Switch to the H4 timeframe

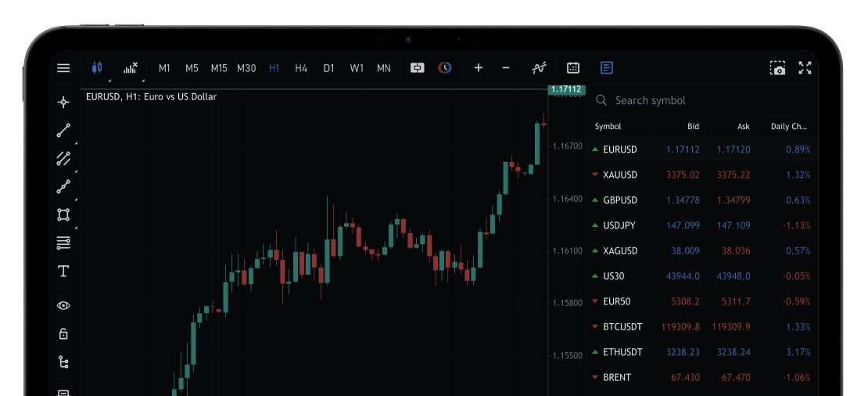[x=301, y=68]
